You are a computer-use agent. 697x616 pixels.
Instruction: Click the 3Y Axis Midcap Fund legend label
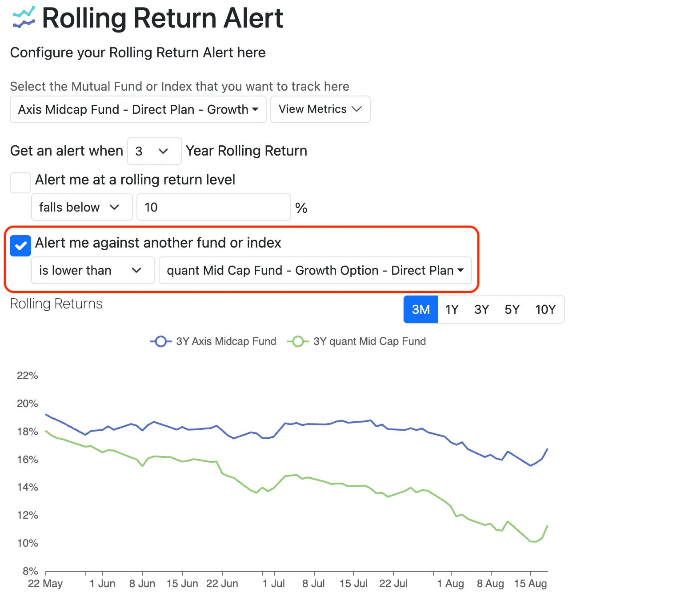[x=226, y=341]
